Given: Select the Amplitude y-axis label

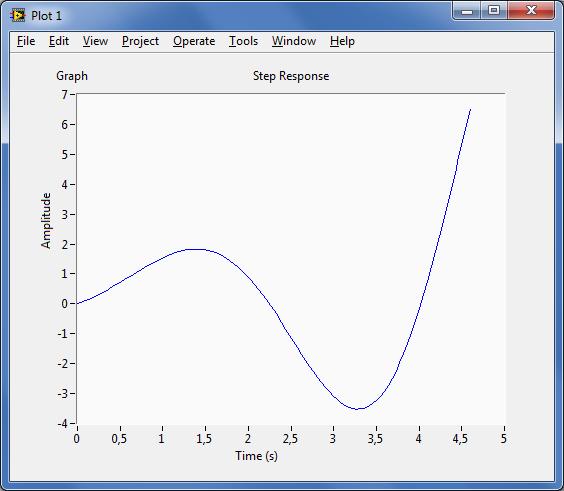Looking at the screenshot, I should [46, 221].
